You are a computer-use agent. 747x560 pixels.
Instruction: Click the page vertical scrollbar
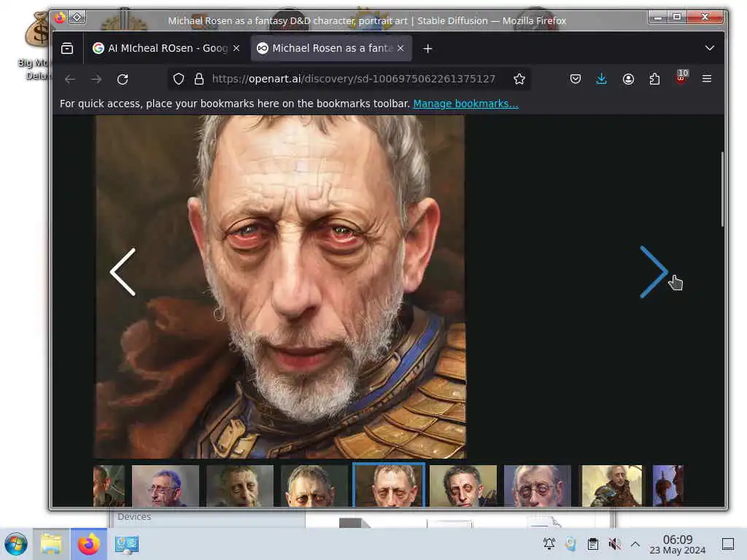(x=722, y=189)
